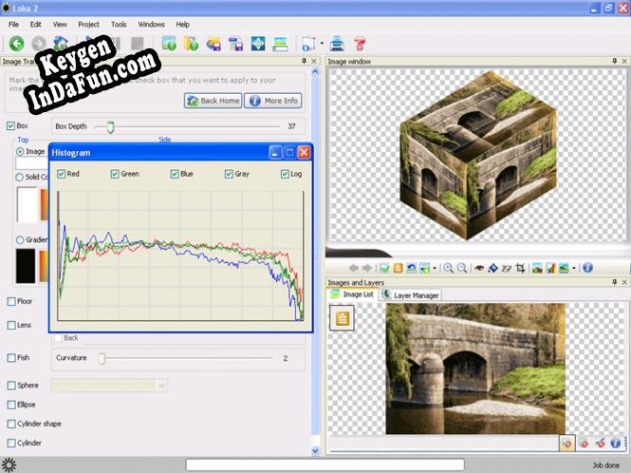Toggle the Gray channel in Histogram

pos(229,174)
